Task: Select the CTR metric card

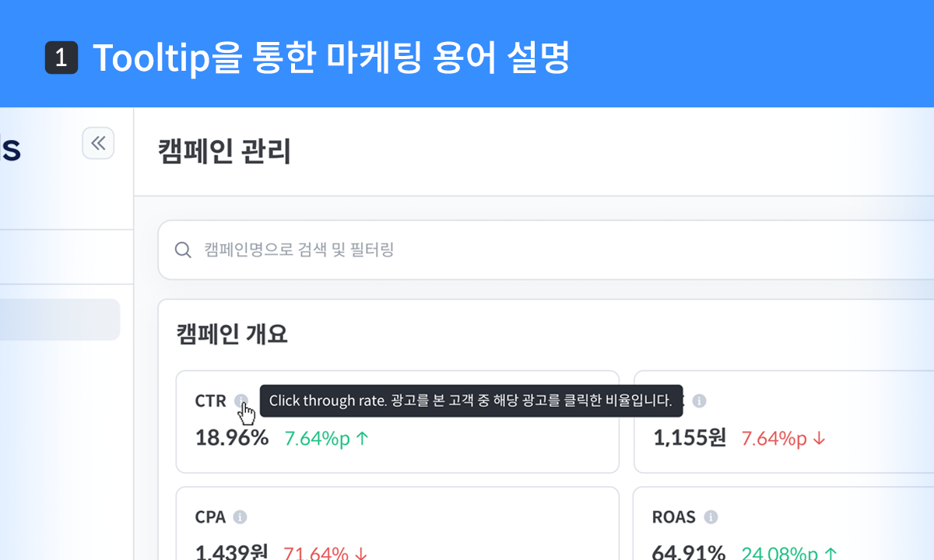Action: 397,422
